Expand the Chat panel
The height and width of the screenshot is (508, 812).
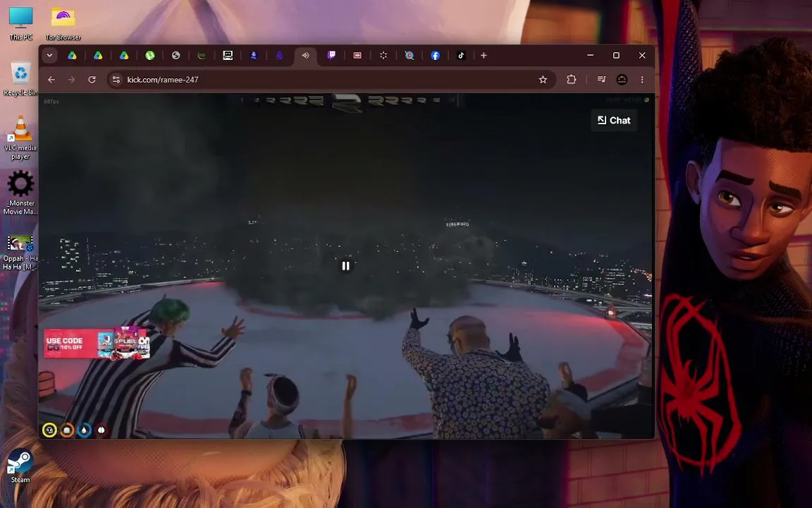614,120
